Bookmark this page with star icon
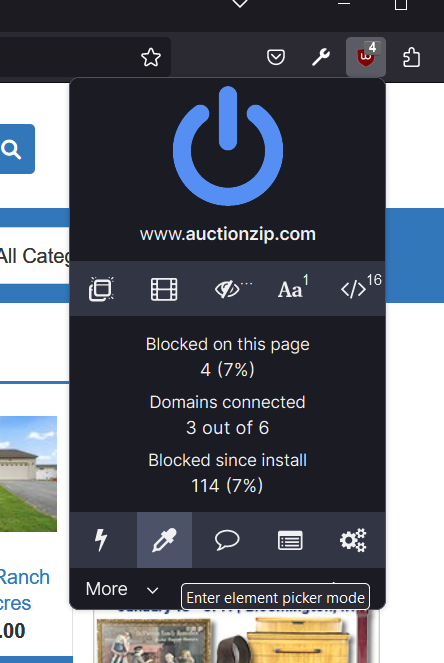 [x=151, y=57]
